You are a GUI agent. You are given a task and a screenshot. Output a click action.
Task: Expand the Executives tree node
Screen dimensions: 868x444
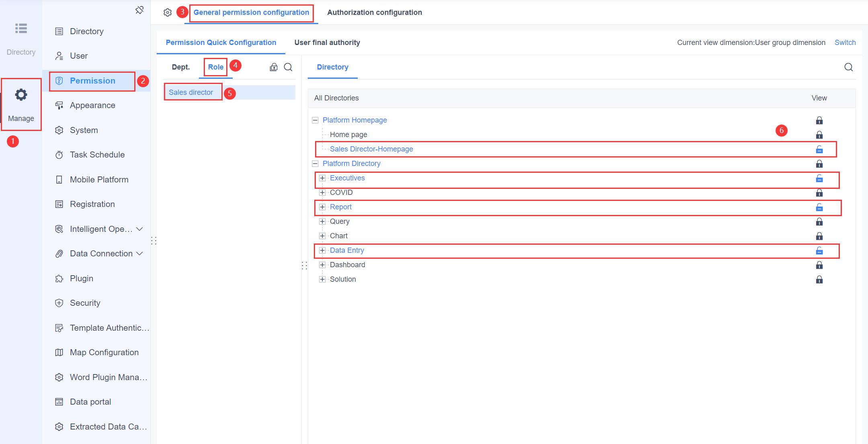tap(322, 178)
